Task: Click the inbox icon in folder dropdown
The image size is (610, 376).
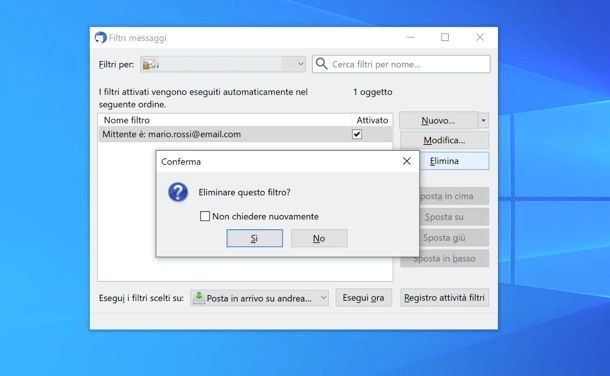Action: tap(199, 298)
